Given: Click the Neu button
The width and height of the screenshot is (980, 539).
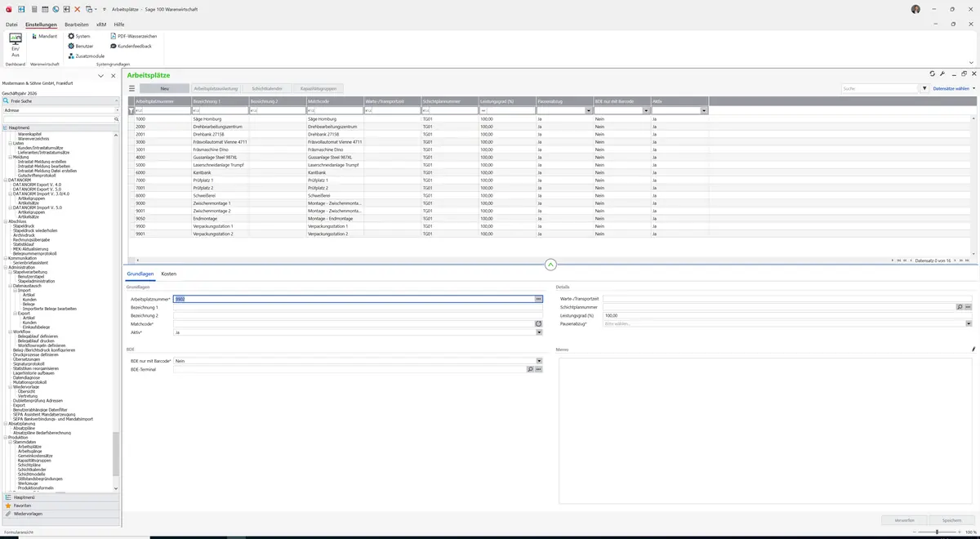Looking at the screenshot, I should click(x=164, y=88).
